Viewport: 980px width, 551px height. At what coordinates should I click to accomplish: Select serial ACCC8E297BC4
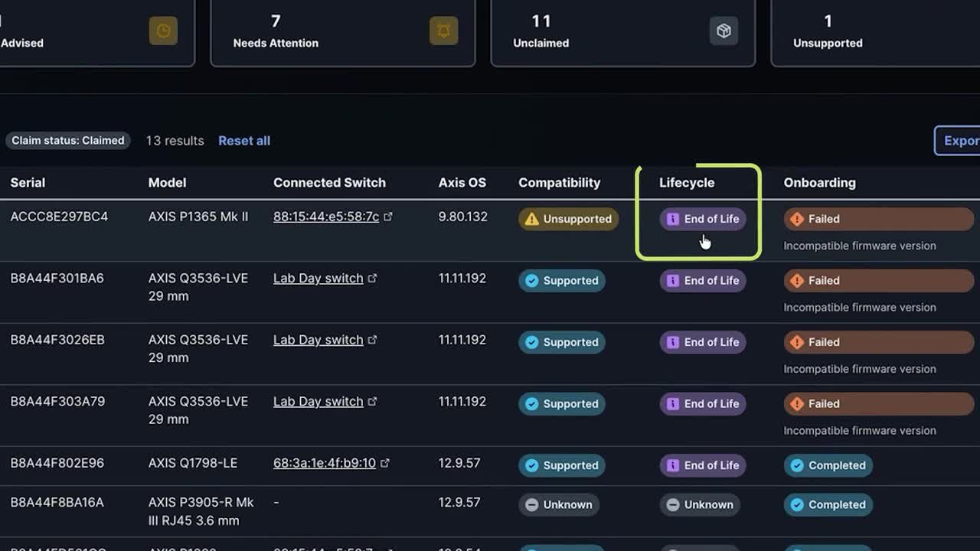point(59,217)
